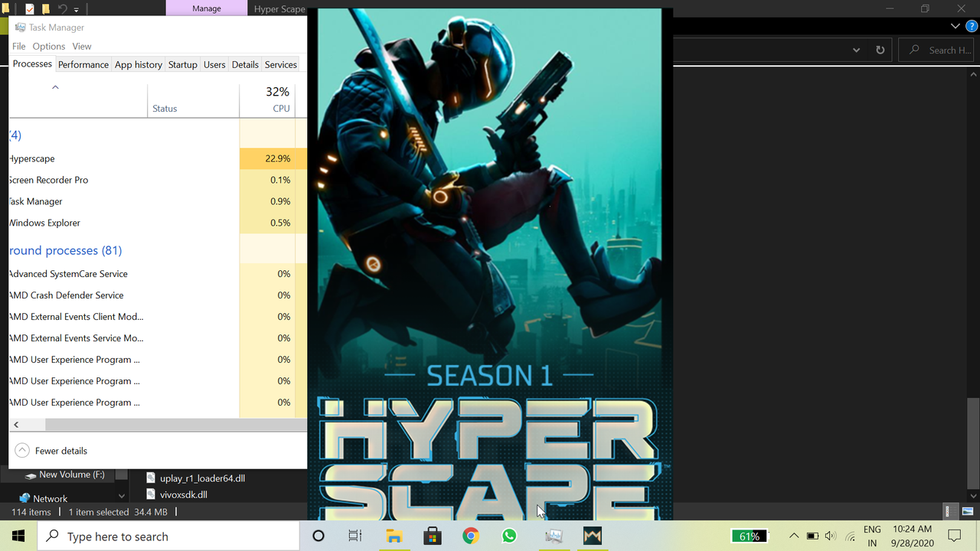Open the File menu in Task Manager
This screenshot has width=980, height=551.
(19, 47)
